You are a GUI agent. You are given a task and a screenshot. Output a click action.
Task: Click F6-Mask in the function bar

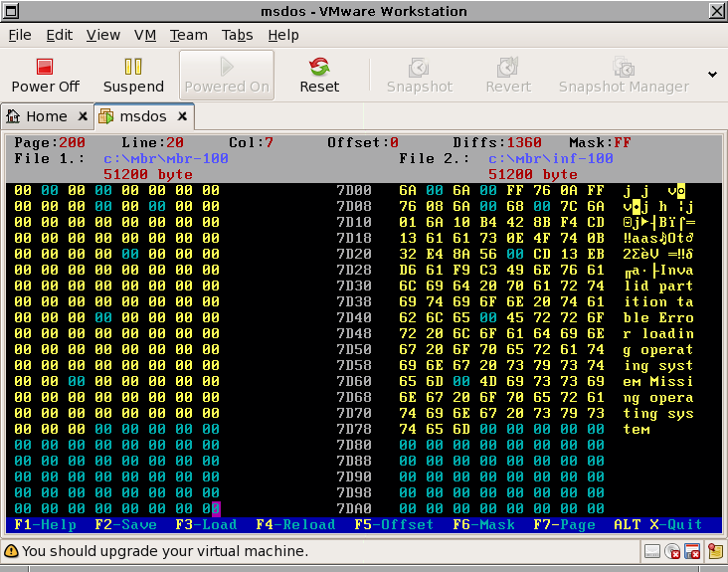pos(483,524)
